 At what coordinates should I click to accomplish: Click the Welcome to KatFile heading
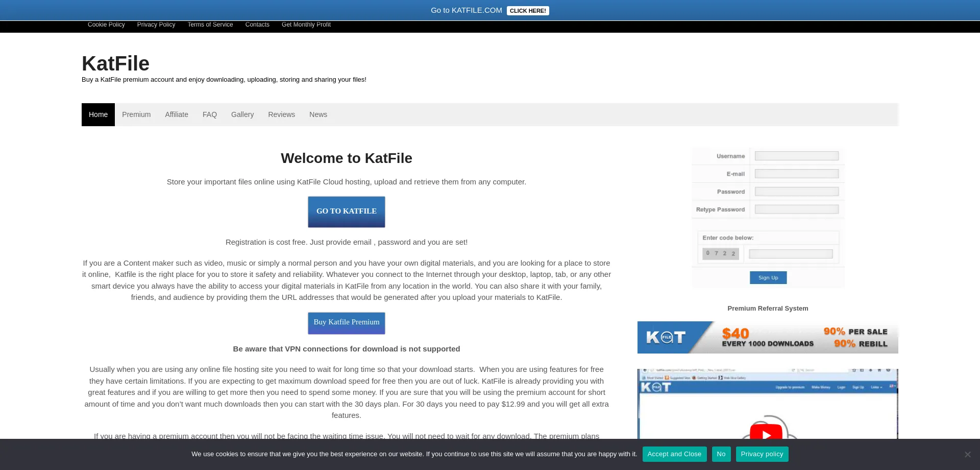tap(347, 158)
